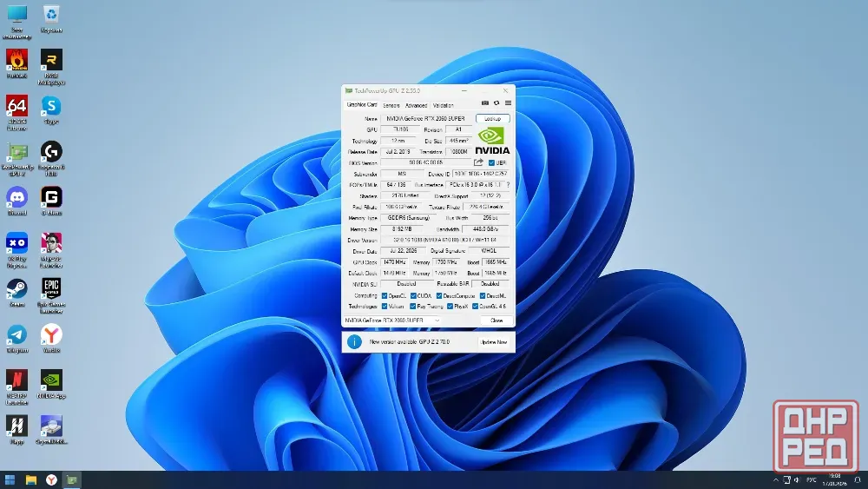Image resolution: width=868 pixels, height=489 pixels.
Task: Take a GPU-Z screenshot with the camera icon
Action: coord(485,103)
